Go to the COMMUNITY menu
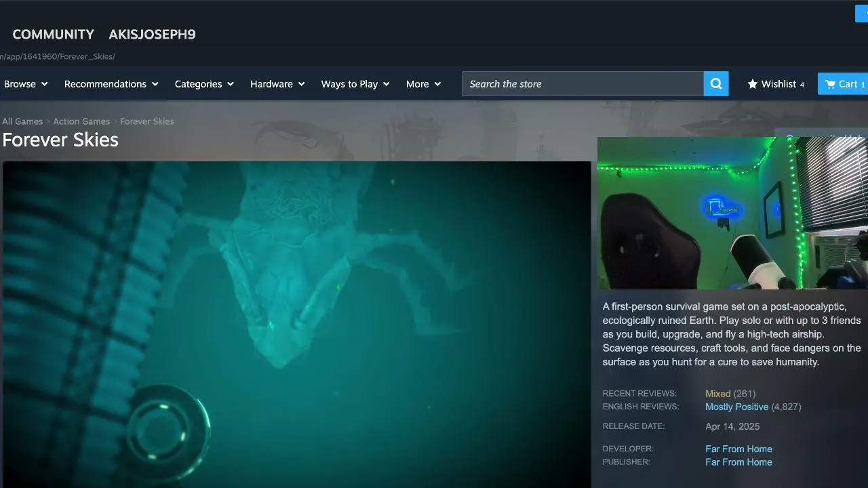Image resolution: width=868 pixels, height=488 pixels. 54,35
